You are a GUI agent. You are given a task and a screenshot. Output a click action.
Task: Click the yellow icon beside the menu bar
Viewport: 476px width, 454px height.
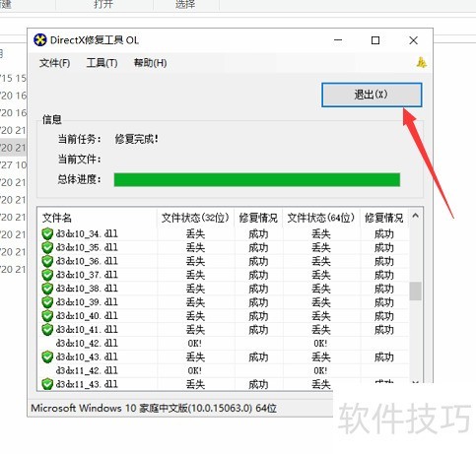coord(422,62)
